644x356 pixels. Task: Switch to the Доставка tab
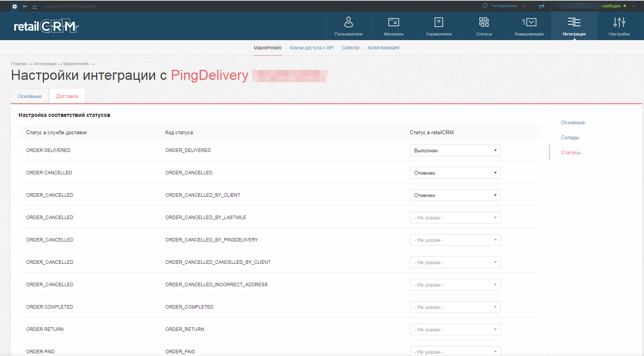point(67,96)
